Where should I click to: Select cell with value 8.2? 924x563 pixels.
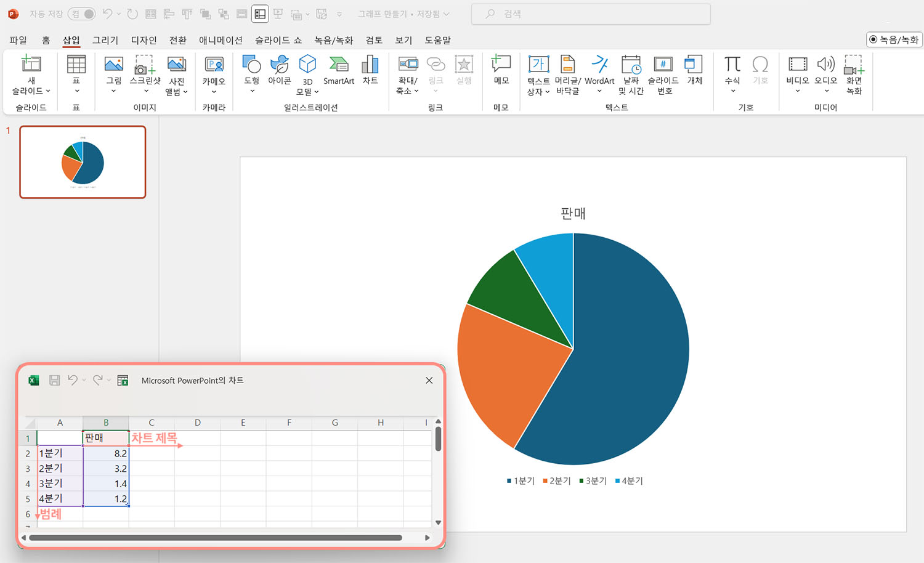(x=106, y=453)
